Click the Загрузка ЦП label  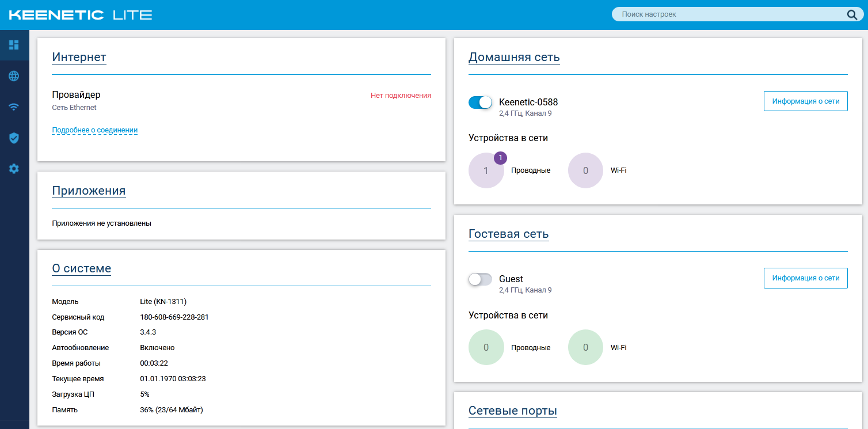(x=73, y=394)
